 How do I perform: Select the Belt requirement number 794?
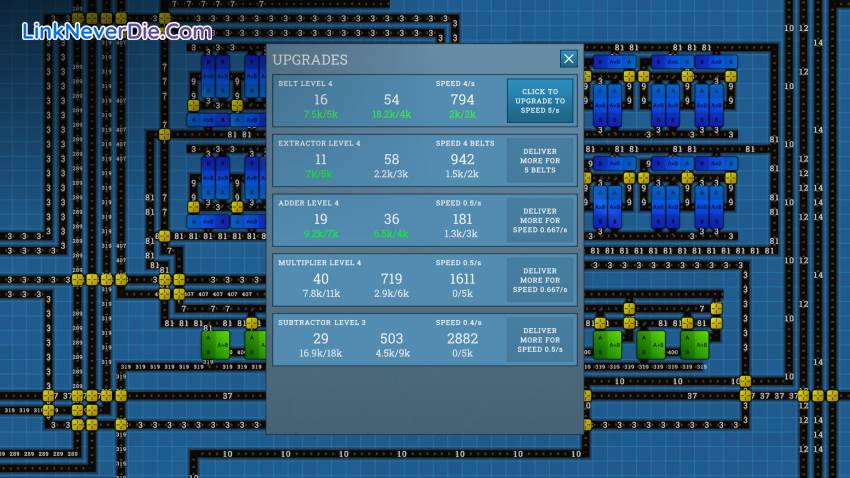[462, 100]
